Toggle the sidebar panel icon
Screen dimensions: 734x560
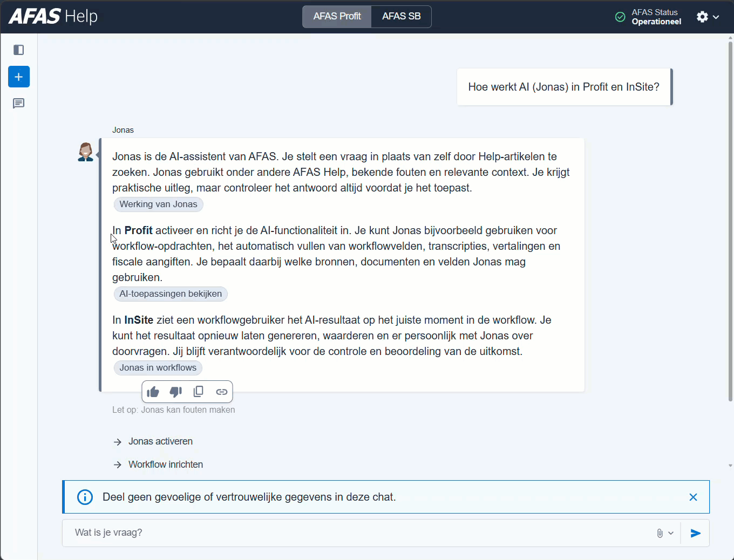click(19, 50)
